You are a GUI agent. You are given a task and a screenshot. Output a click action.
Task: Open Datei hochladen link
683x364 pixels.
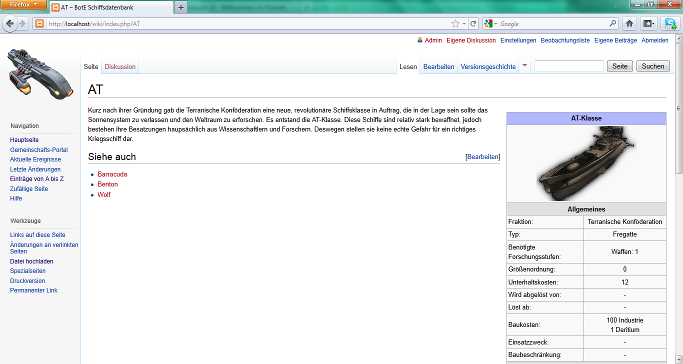click(31, 261)
